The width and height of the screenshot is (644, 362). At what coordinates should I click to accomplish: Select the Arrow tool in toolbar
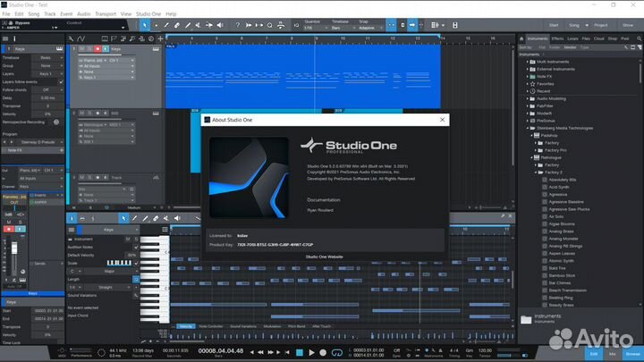coord(146,25)
